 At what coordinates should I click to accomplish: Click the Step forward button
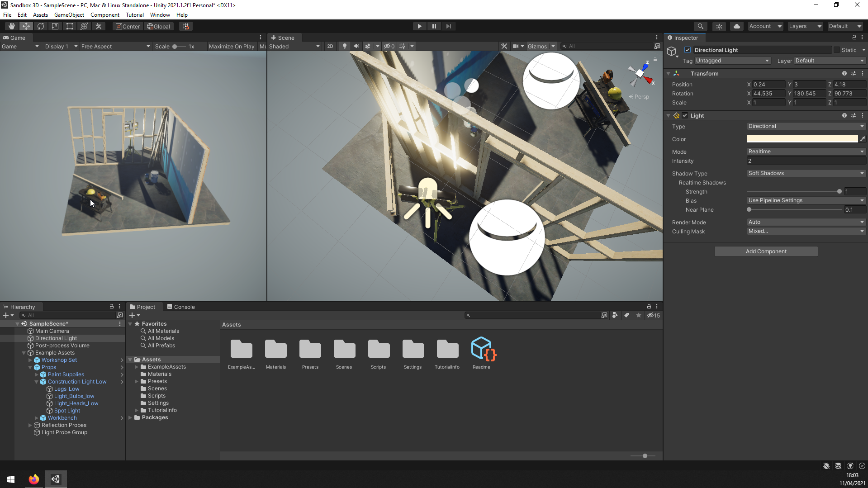pos(448,26)
